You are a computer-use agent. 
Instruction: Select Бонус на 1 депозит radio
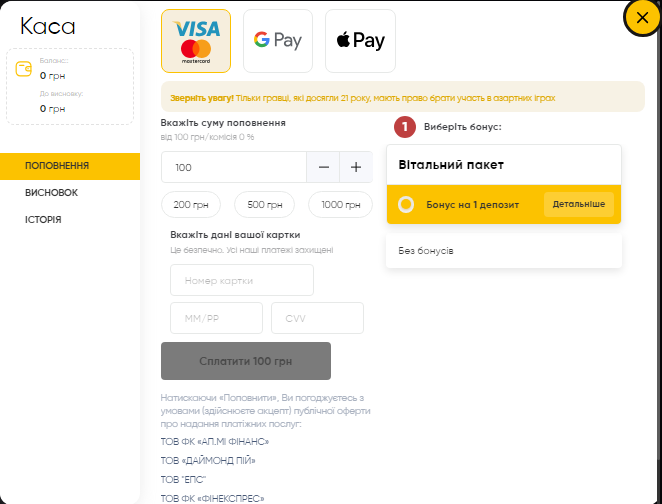coord(406,205)
